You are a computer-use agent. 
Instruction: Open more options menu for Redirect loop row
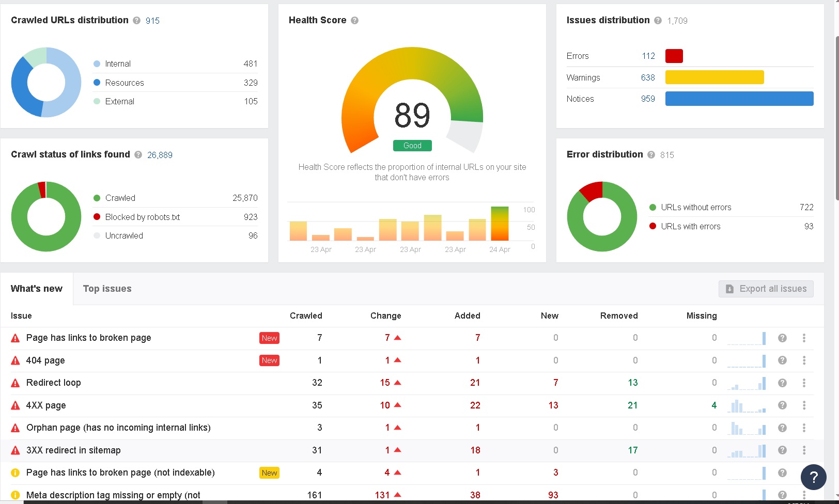804,383
